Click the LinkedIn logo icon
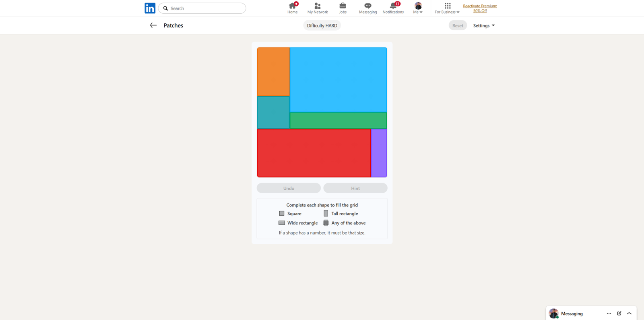Image resolution: width=644 pixels, height=320 pixels. (150, 8)
